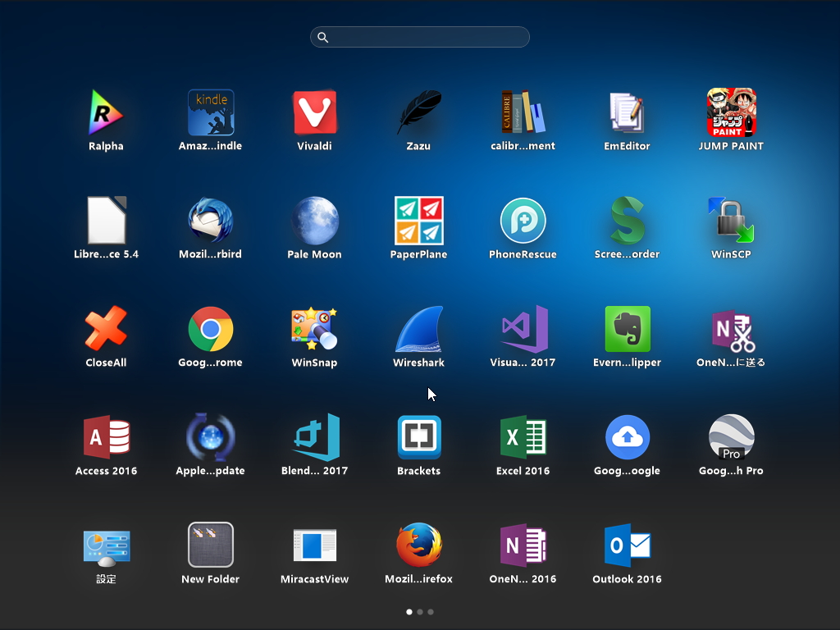Launch OneNote 2016
This screenshot has width=840, height=630.
tap(523, 545)
